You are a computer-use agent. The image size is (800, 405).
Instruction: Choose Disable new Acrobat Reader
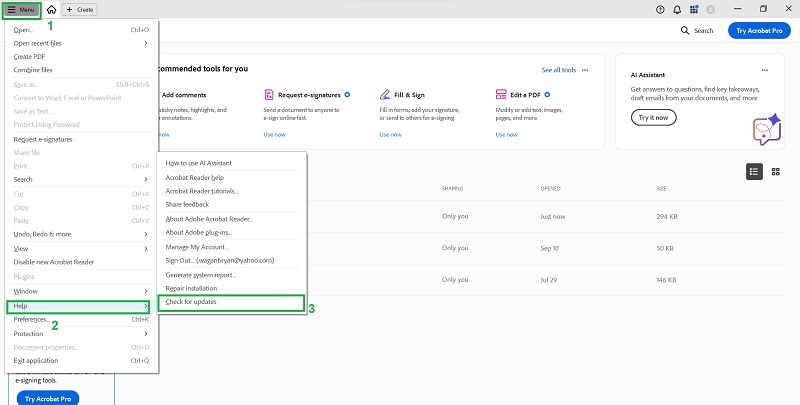pos(82,262)
